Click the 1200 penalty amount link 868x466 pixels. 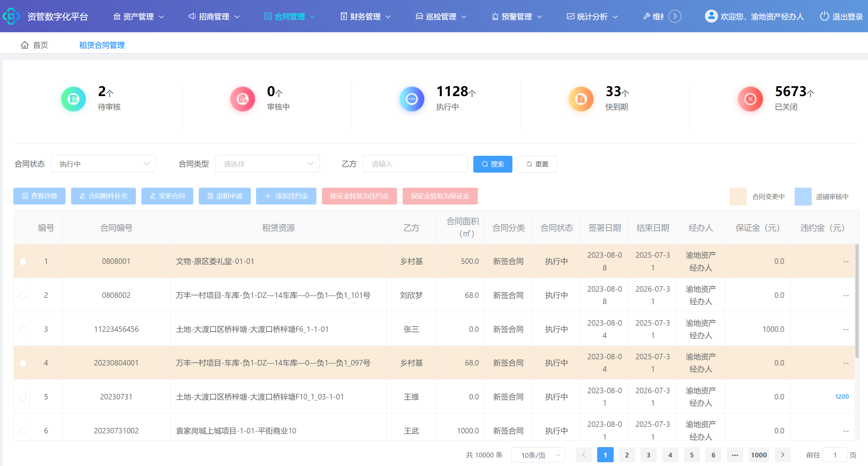842,397
